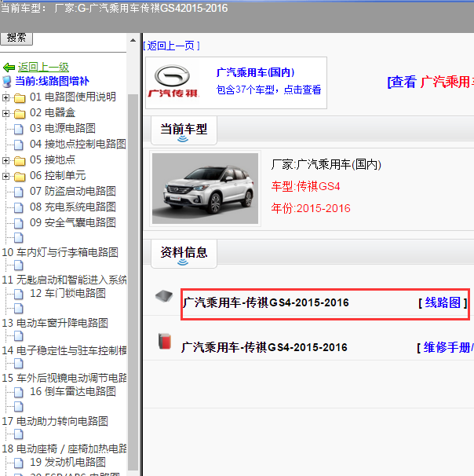This screenshot has width=474, height=476.
Task: Open 13 电动车窗升降电路图 entry
Action: tap(55, 323)
